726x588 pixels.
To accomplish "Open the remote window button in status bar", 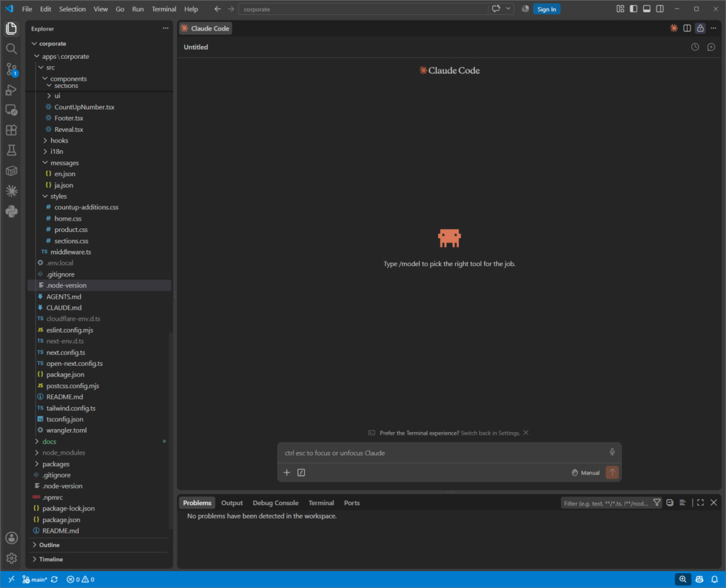I will pos(11,579).
